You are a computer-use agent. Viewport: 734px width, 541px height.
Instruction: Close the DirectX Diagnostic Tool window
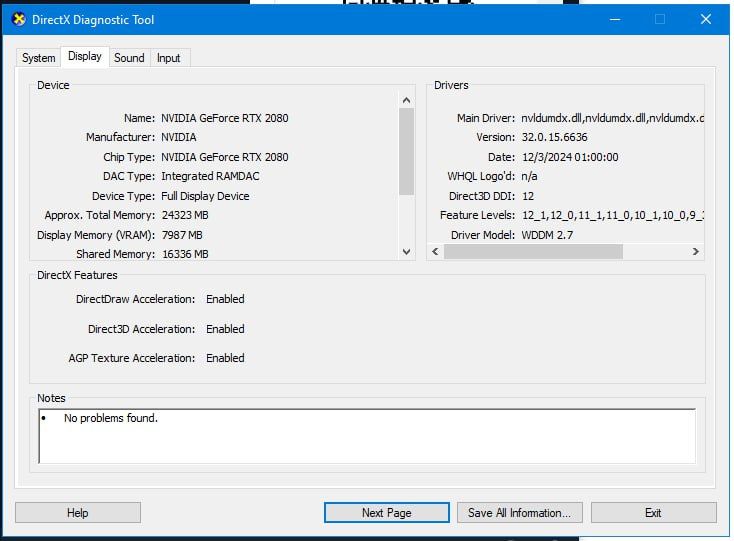[706, 20]
